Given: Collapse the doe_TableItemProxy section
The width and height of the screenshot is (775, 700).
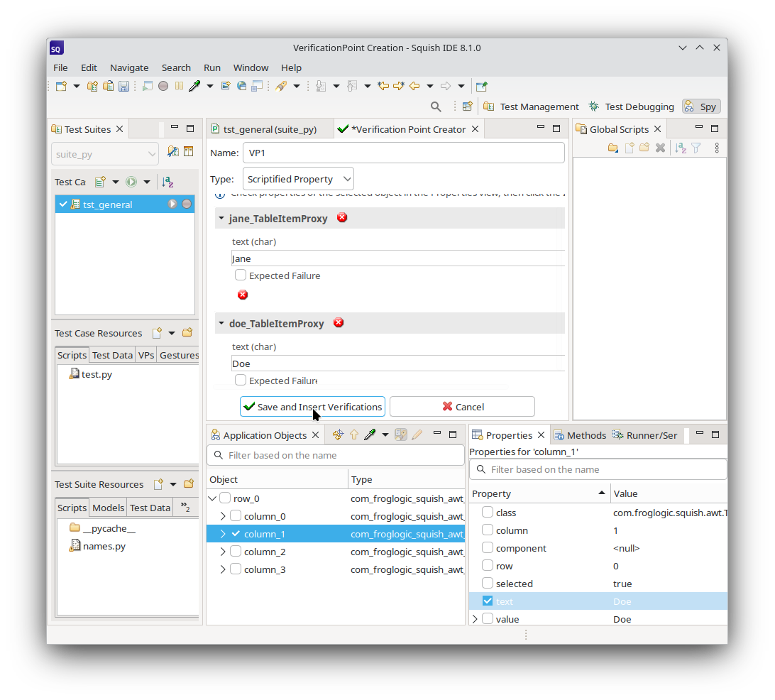Looking at the screenshot, I should [x=221, y=324].
